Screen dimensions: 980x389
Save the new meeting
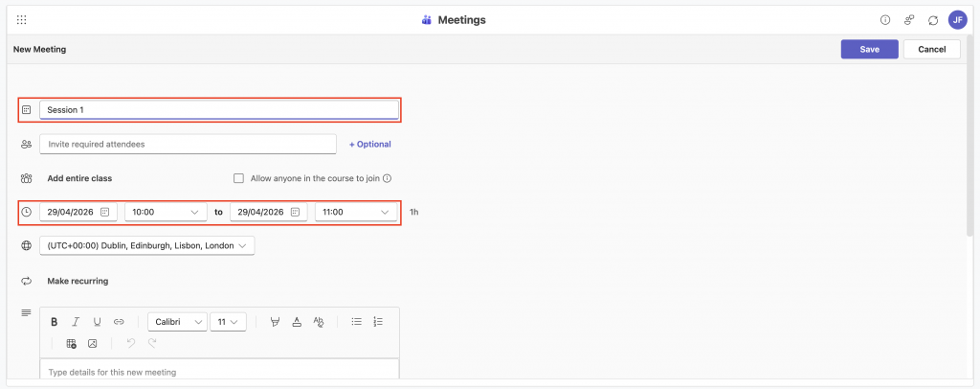click(869, 49)
